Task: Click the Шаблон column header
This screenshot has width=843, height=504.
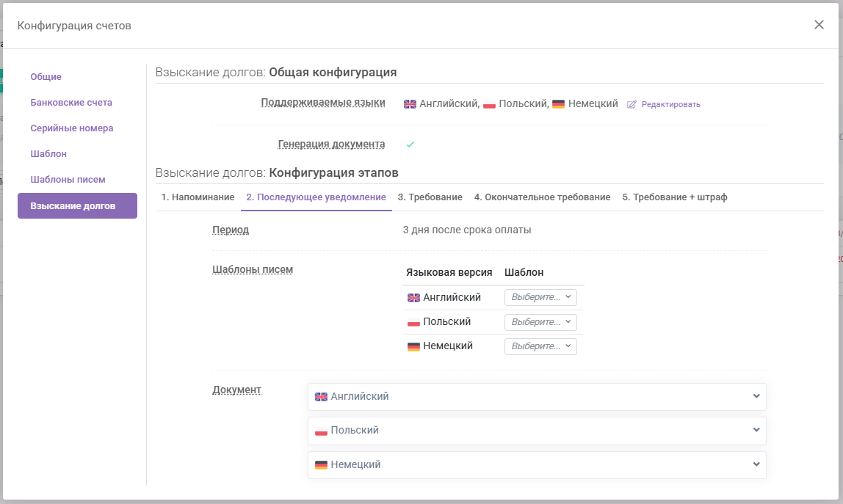Action: [524, 272]
